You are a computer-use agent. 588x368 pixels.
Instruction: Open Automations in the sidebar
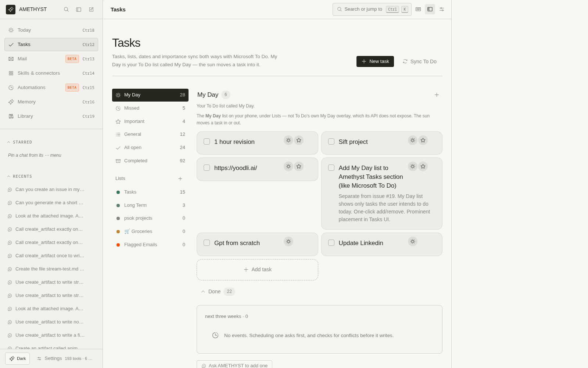tap(51, 88)
